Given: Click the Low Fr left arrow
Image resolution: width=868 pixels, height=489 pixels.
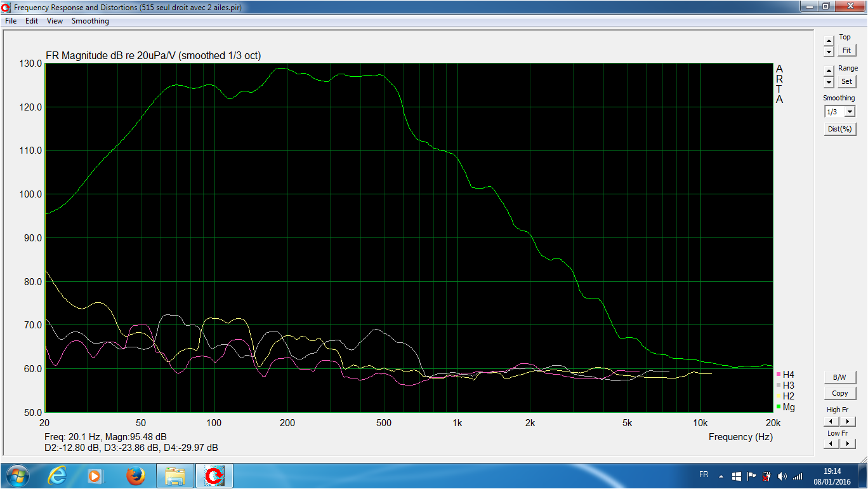Looking at the screenshot, I should [831, 444].
